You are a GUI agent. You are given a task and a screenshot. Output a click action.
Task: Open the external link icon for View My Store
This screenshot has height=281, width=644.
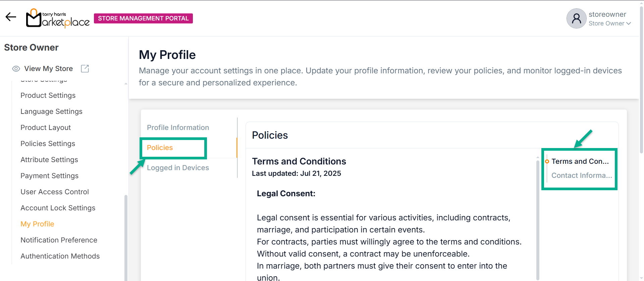coord(85,69)
